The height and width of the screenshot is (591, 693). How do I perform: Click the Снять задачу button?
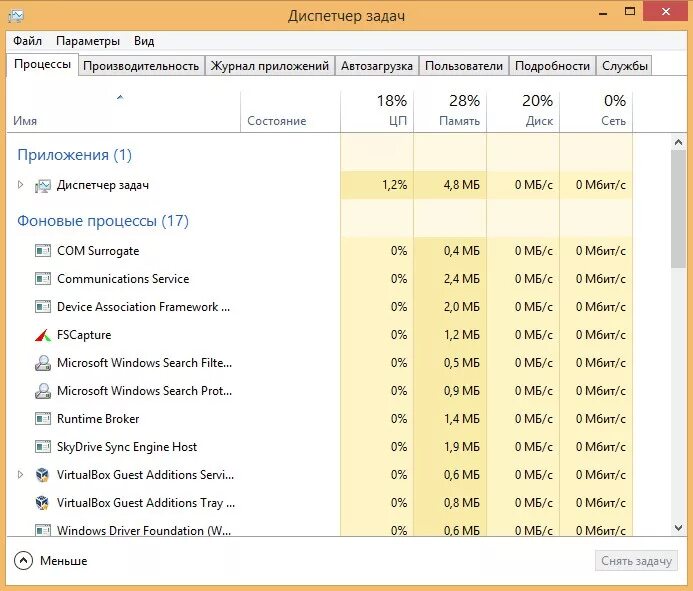(636, 560)
